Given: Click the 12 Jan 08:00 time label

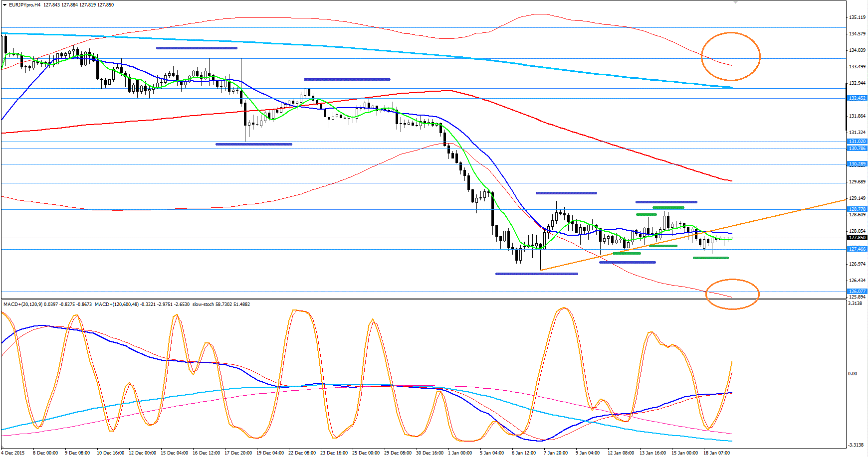Looking at the screenshot, I should click(621, 453).
